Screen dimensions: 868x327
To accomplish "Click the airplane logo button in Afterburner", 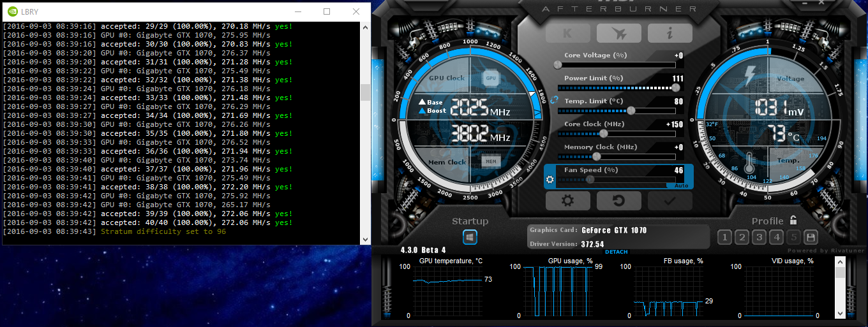I will [619, 33].
